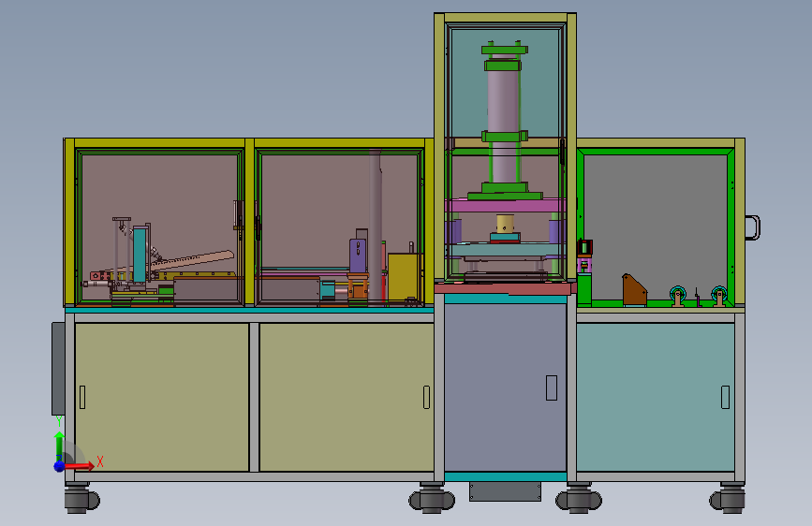Select the gray electrical box on left side
Screen dimensions: 812x526
[58, 369]
